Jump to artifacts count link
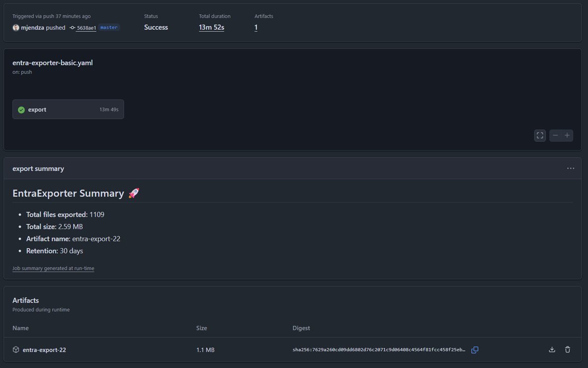The image size is (588, 368). (256, 27)
